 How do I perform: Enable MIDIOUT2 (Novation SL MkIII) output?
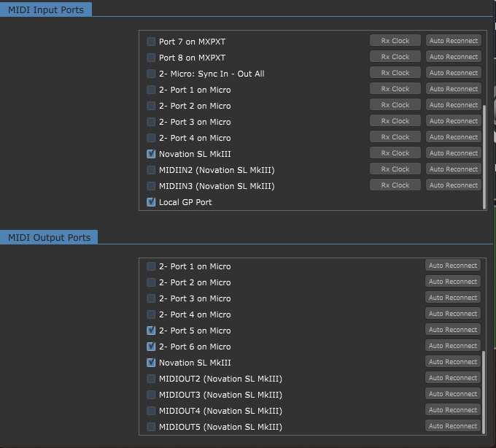[151, 379]
